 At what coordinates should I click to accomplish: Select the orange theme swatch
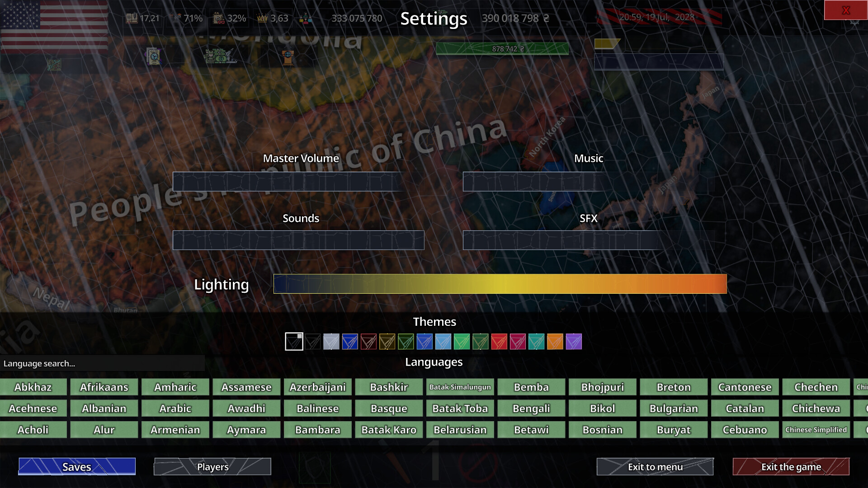[x=555, y=342]
